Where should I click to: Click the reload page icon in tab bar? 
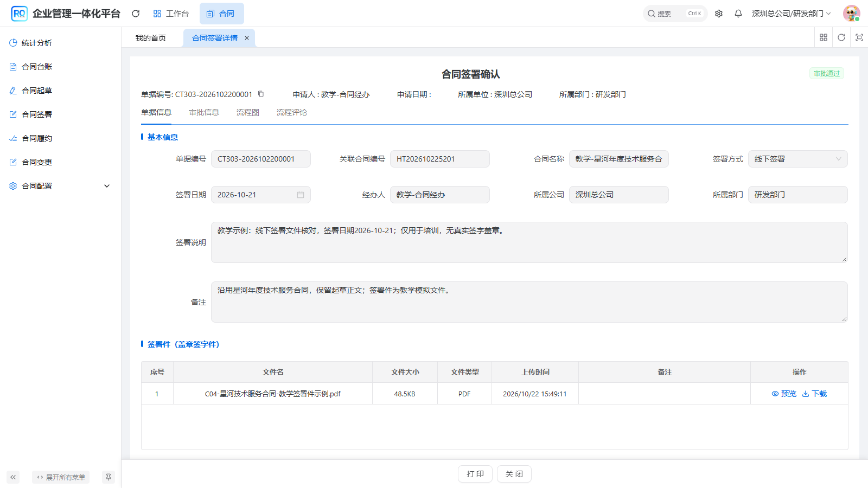click(841, 37)
